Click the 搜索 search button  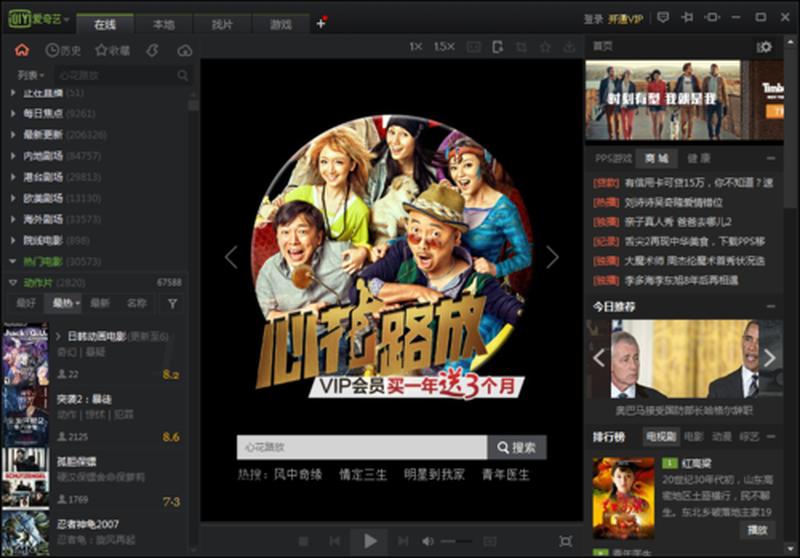pyautogui.click(x=517, y=447)
